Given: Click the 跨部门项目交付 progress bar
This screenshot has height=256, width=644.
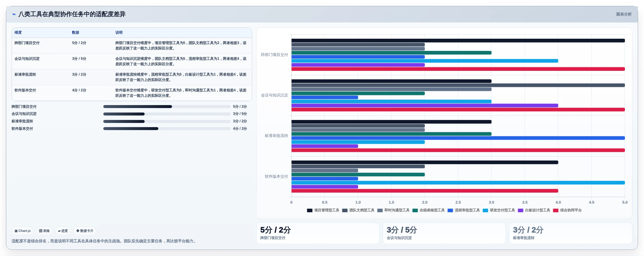Looking at the screenshot, I should tap(167, 107).
